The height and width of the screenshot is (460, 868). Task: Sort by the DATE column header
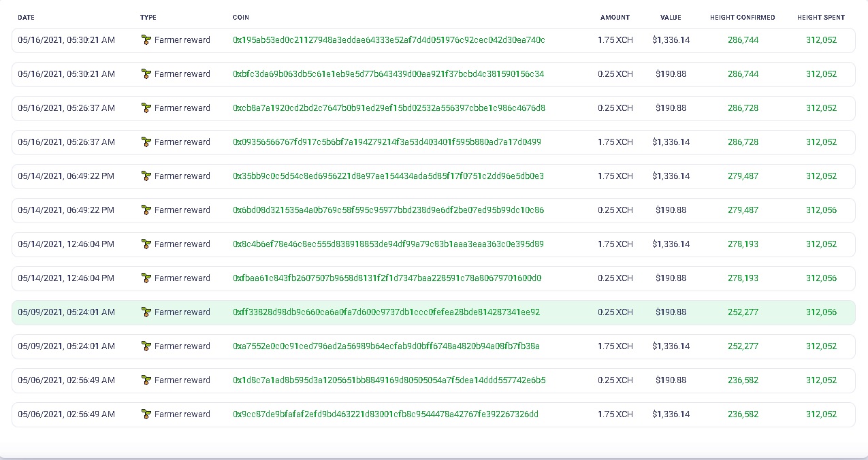pyautogui.click(x=26, y=18)
